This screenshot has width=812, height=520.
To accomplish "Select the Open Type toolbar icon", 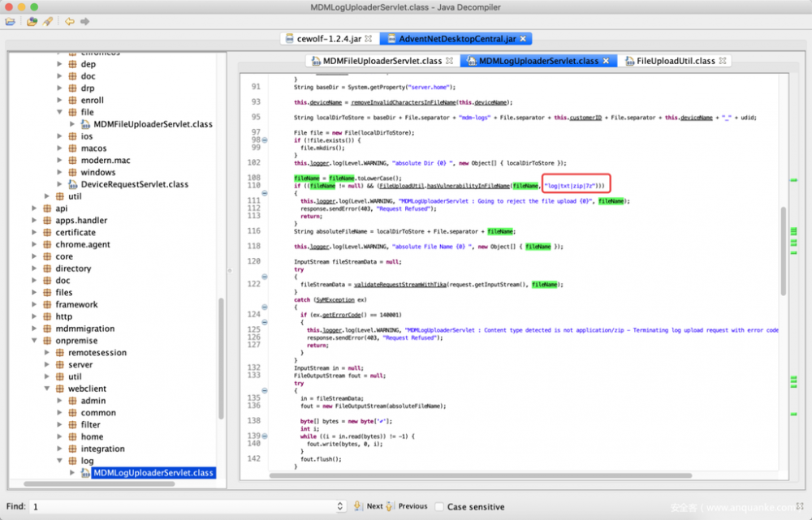I will [x=32, y=21].
